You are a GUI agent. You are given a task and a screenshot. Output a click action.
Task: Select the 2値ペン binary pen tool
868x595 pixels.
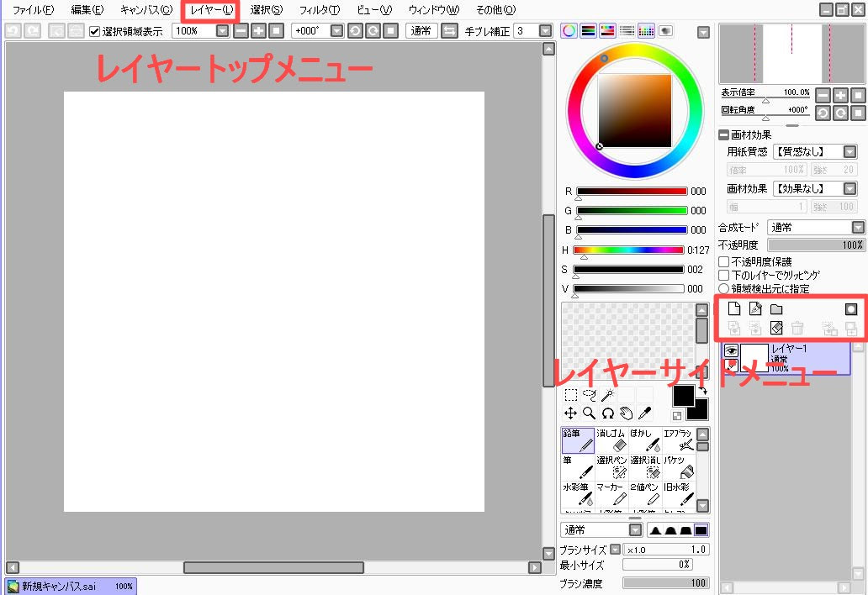[x=645, y=494]
